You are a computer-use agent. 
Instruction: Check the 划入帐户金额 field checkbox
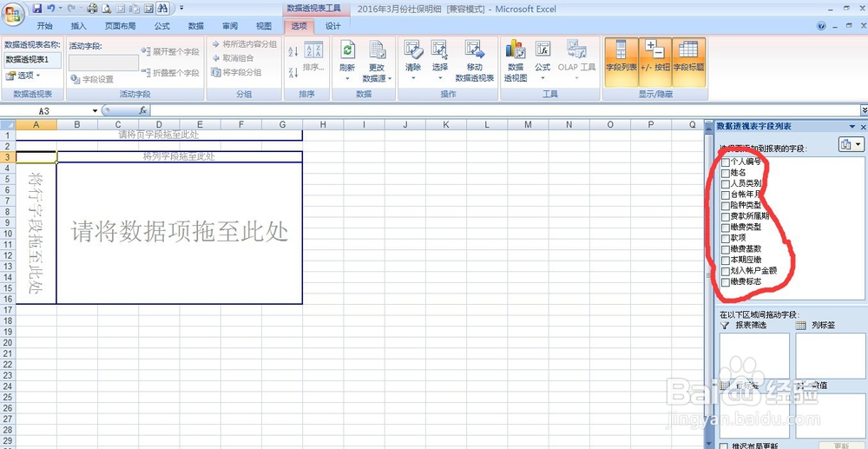(x=725, y=271)
